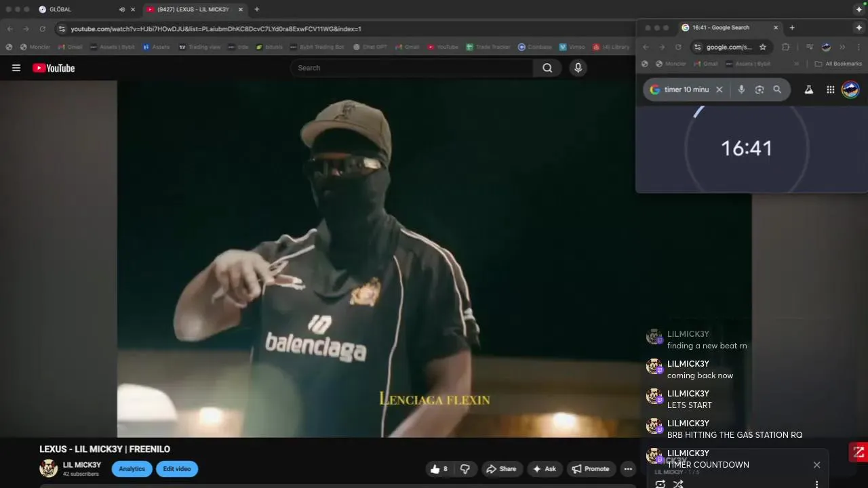Open Google Search Labs flask icon
Image resolution: width=868 pixels, height=488 pixels.
[x=809, y=89]
